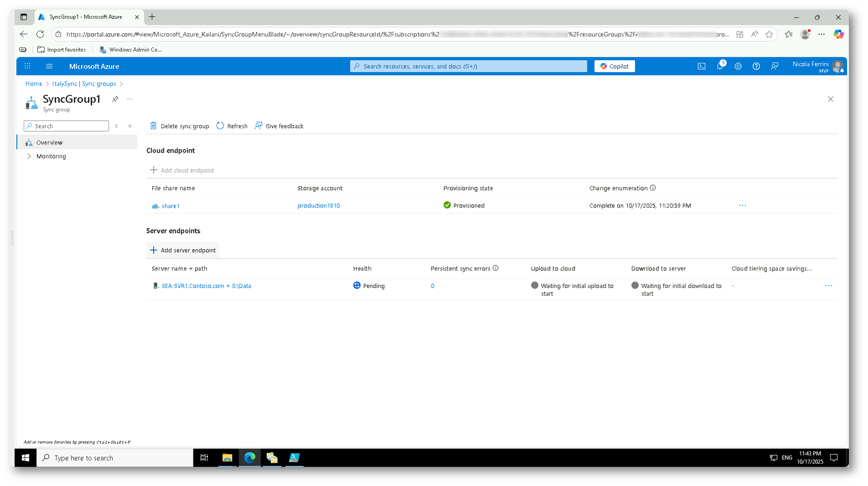Viewport: 868px width, 486px height.
Task: Open the notifications bell
Action: click(720, 66)
